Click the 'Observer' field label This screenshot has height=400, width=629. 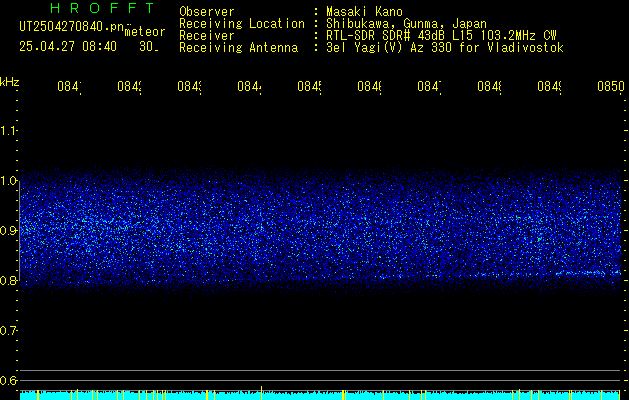click(207, 12)
